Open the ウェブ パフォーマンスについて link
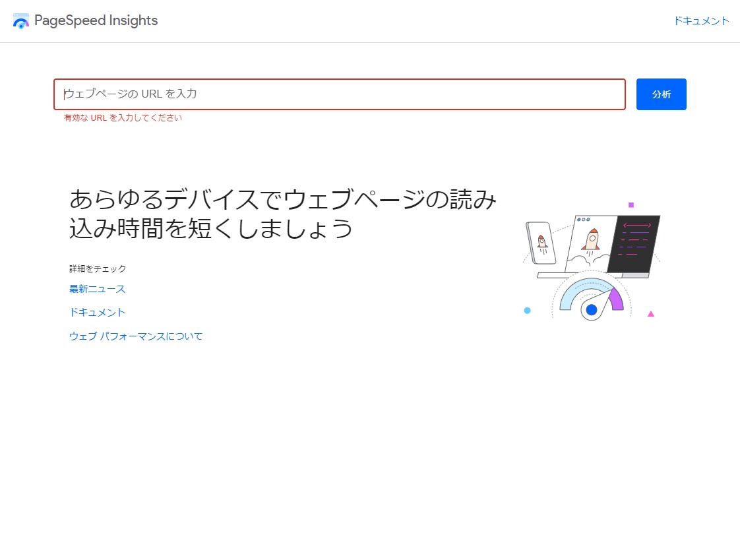 136,336
